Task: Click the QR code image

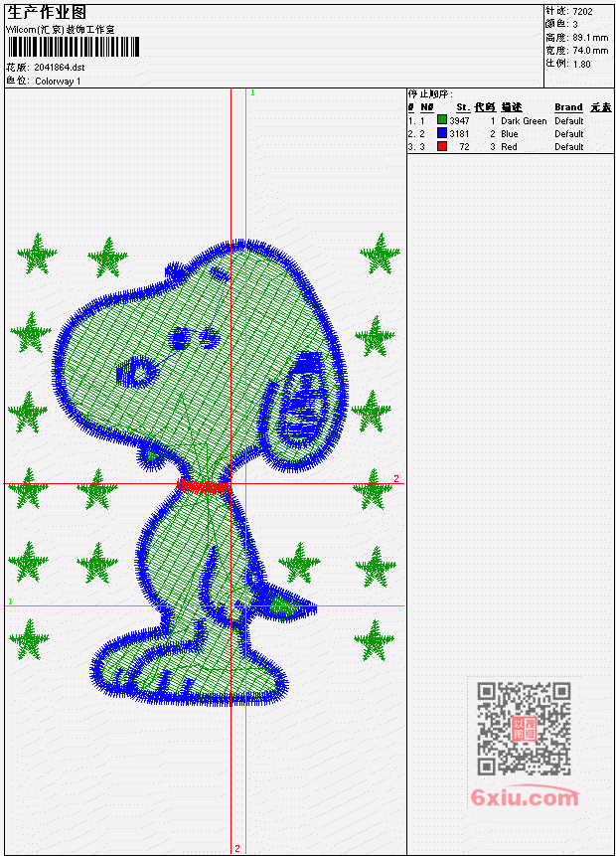Action: pyautogui.click(x=524, y=729)
